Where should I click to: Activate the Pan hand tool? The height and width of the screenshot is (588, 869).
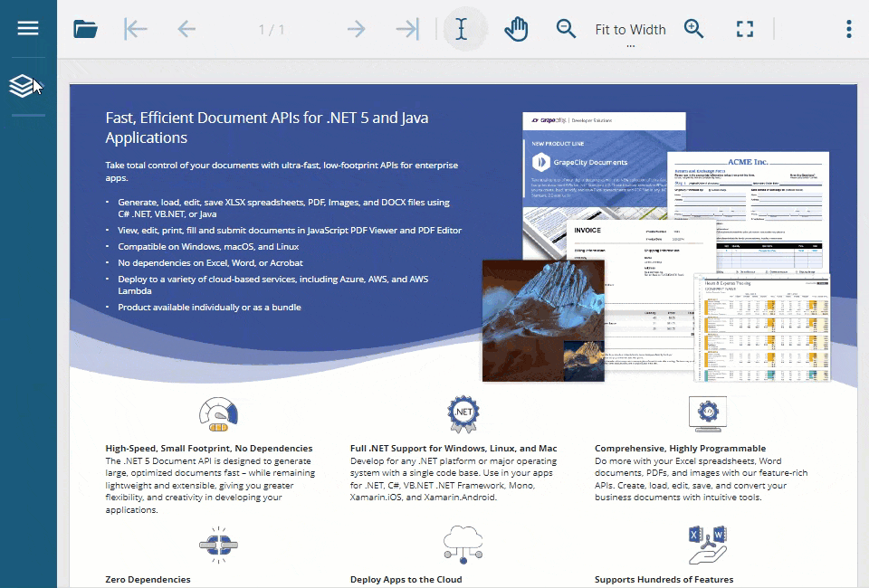click(x=516, y=29)
